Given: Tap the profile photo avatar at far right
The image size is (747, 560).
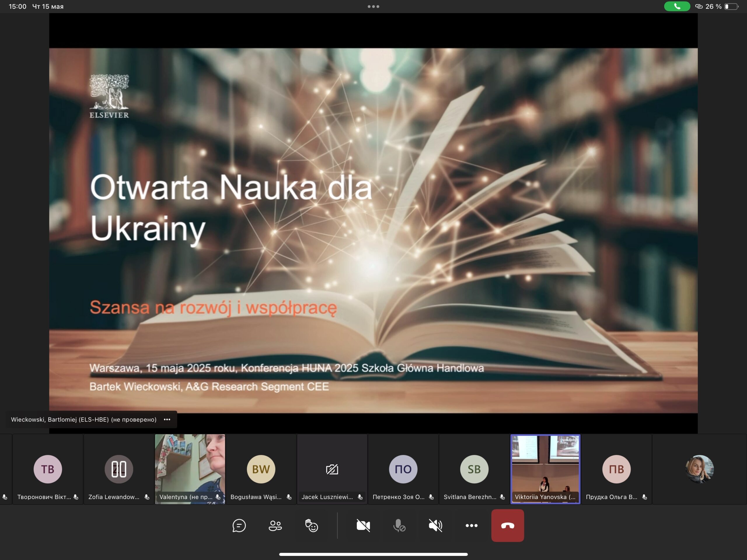Looking at the screenshot, I should 699,469.
